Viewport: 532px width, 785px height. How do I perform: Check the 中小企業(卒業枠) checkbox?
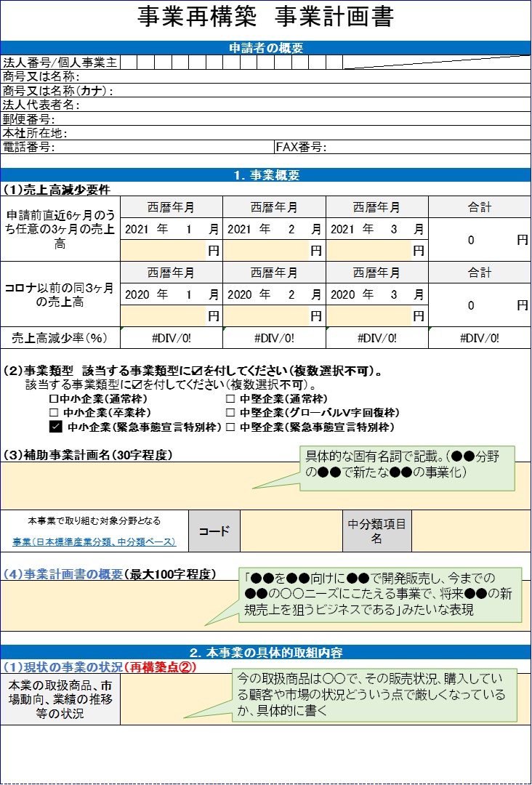coord(54,413)
